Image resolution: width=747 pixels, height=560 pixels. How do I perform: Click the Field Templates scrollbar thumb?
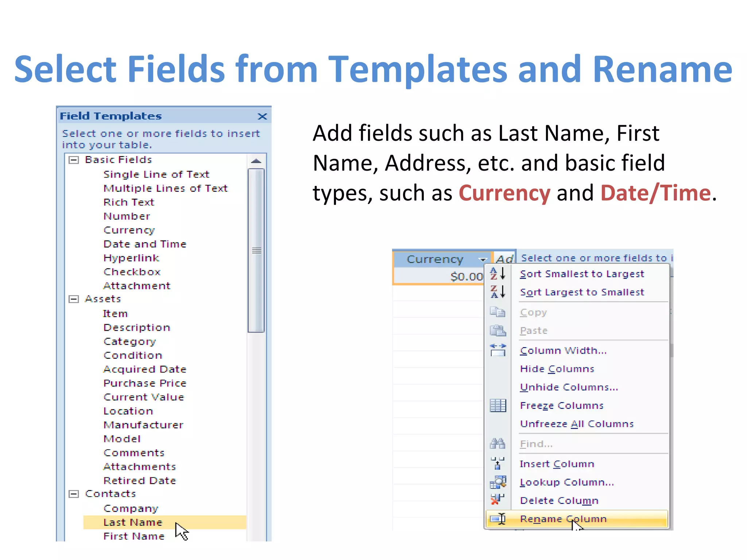[256, 250]
